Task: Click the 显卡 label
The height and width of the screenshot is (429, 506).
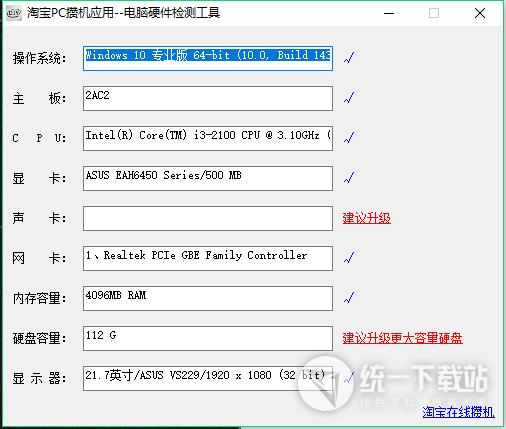Action: pos(40,178)
